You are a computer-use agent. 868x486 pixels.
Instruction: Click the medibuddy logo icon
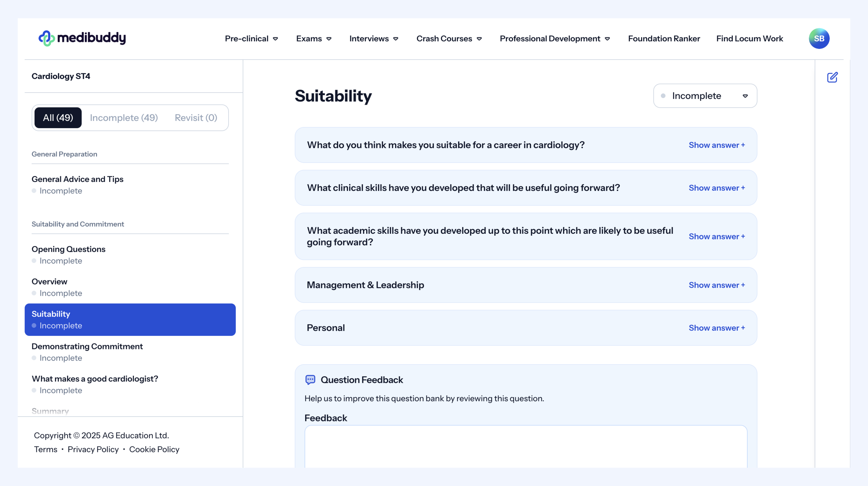(46, 38)
